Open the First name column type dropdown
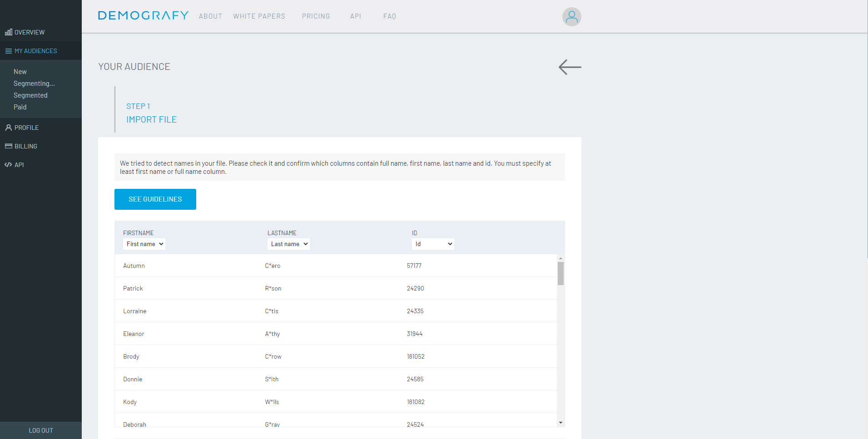 [x=144, y=244]
